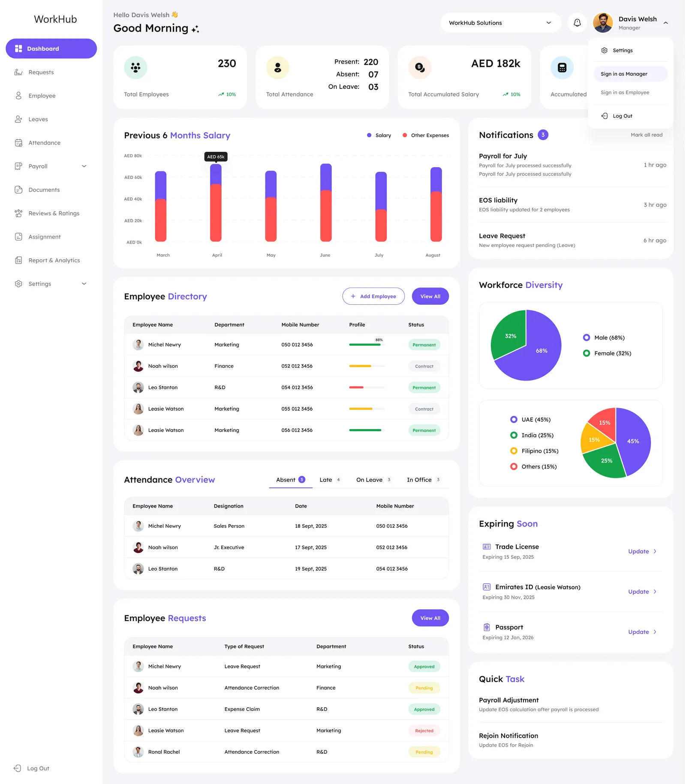Click the Salary legend color dot

point(369,135)
